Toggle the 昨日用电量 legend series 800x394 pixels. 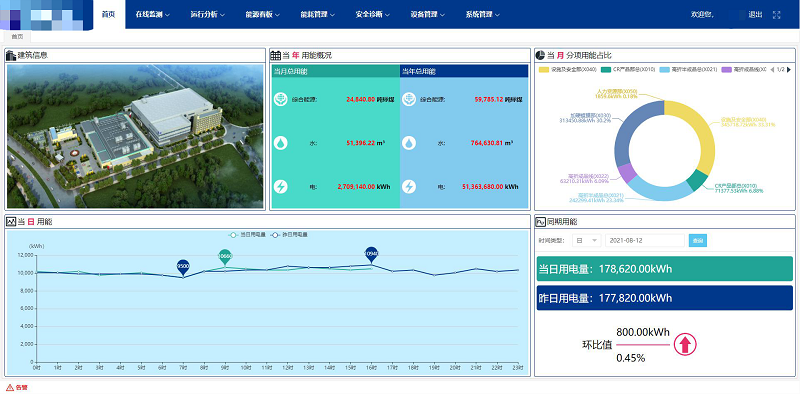[288, 235]
